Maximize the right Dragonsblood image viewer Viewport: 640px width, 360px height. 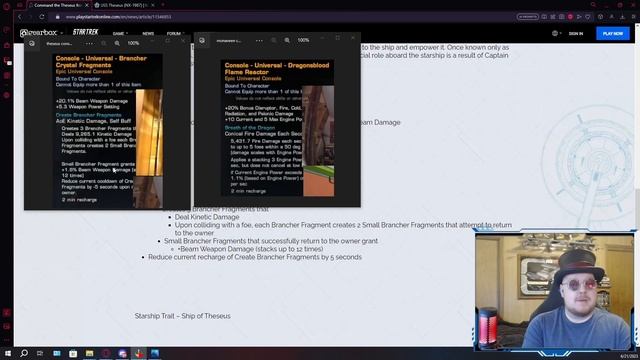(338, 38)
